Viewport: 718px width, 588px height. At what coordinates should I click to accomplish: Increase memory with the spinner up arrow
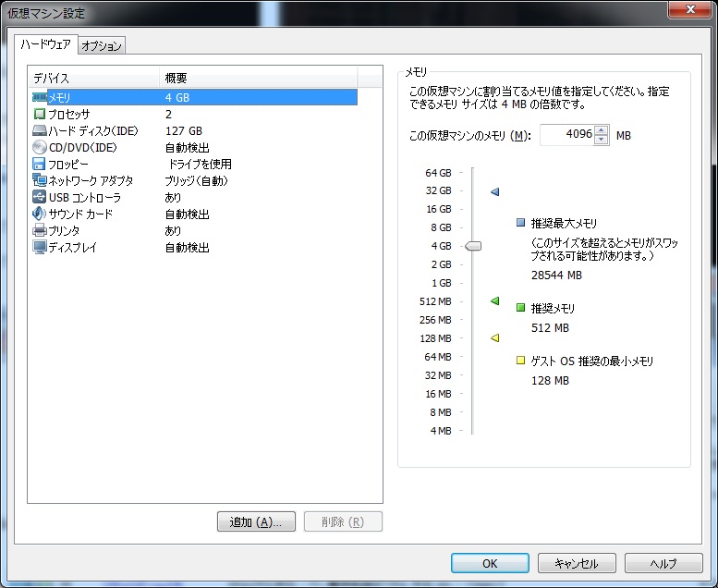pos(602,129)
